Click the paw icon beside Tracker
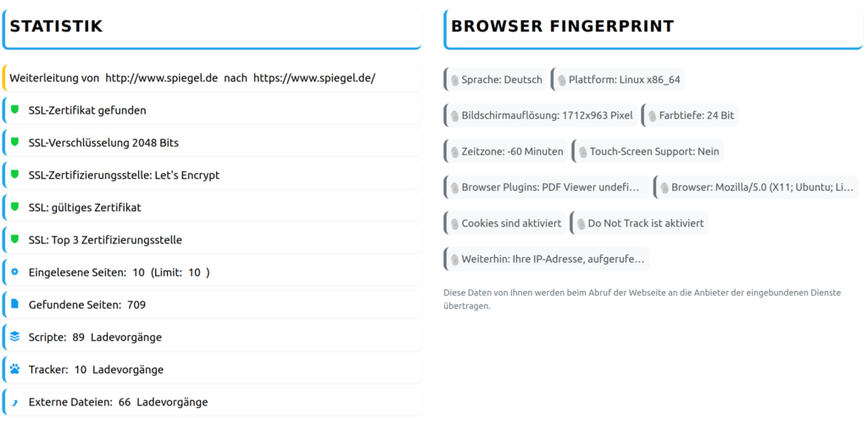This screenshot has height=425, width=868. coord(14,370)
